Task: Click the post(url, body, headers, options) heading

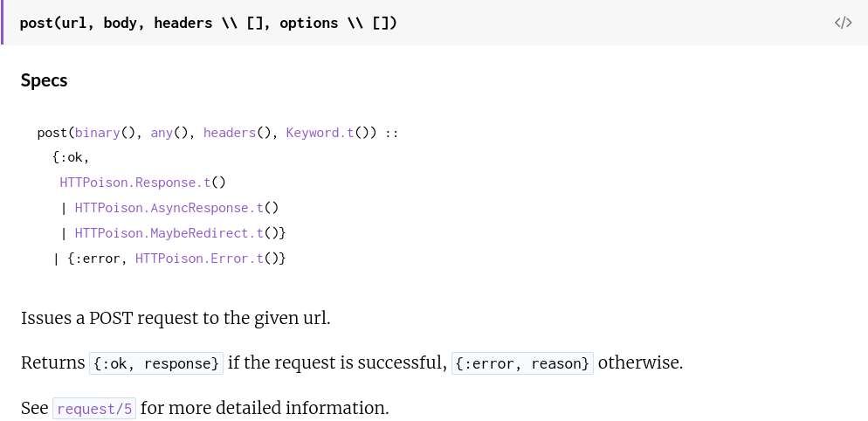Action: (209, 24)
